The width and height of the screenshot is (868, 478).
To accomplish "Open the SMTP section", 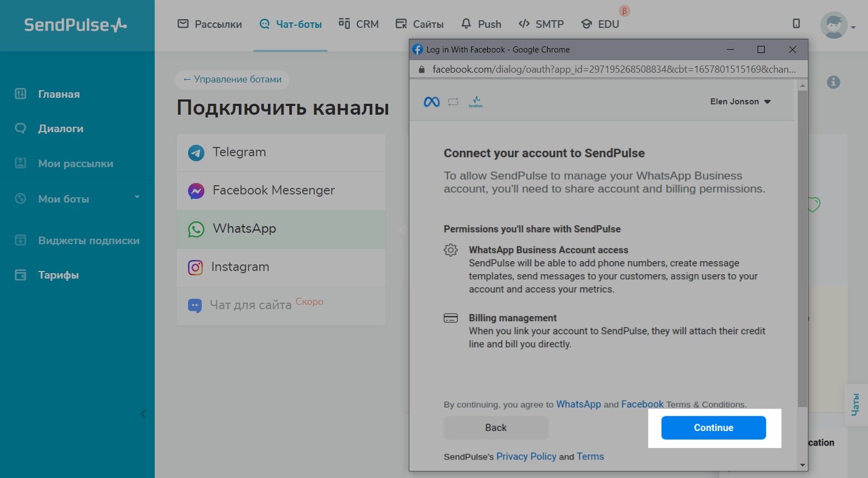I will coord(541,24).
